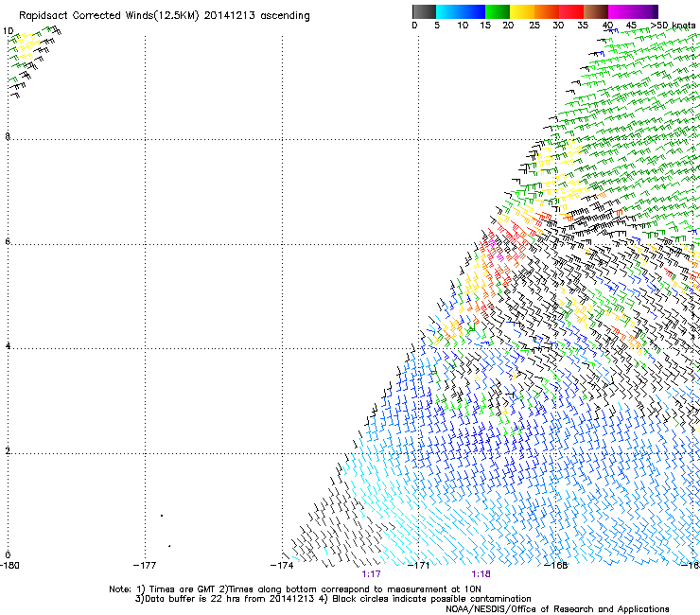Image resolution: width=700 pixels, height=615 pixels.
Task: Click longitude label -168
Action: tap(556, 566)
